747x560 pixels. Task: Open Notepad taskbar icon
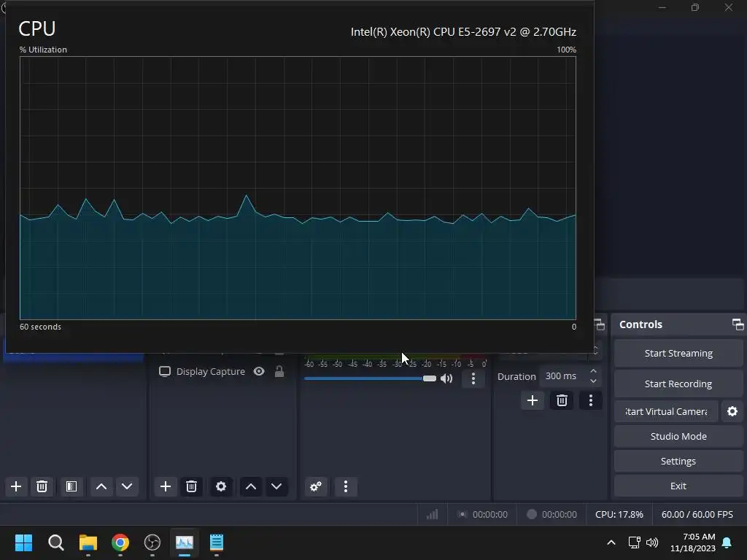pos(216,542)
